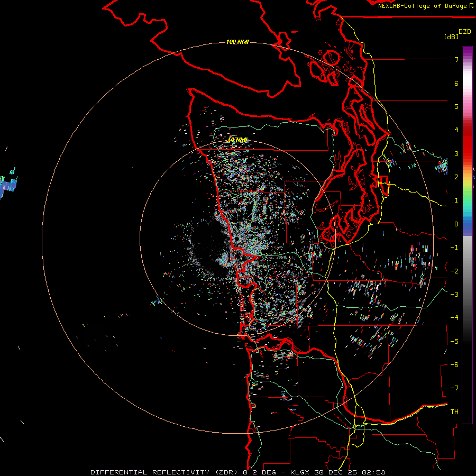476x476 pixels.
Task: Click the legend value 6
Action: pos(456,83)
